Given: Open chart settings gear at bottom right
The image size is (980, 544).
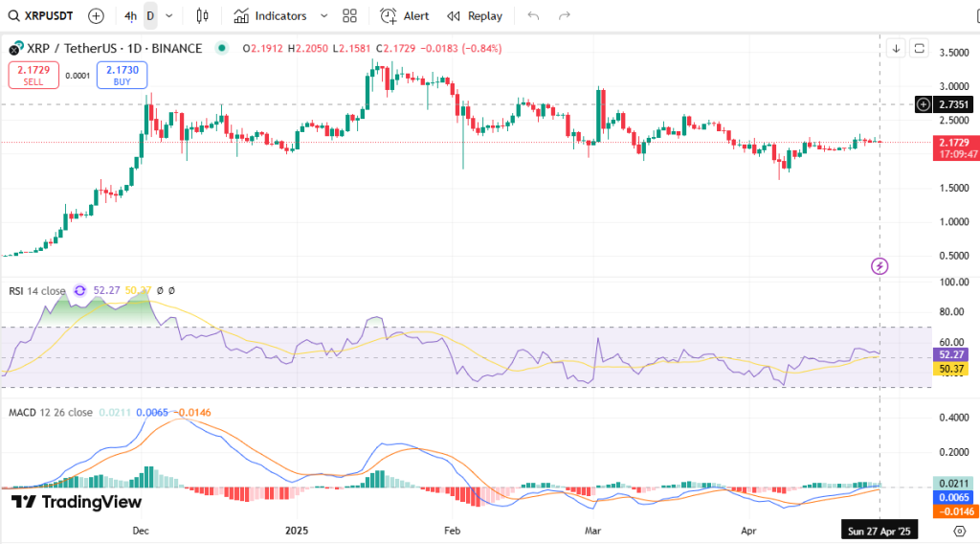Looking at the screenshot, I should click(x=959, y=531).
